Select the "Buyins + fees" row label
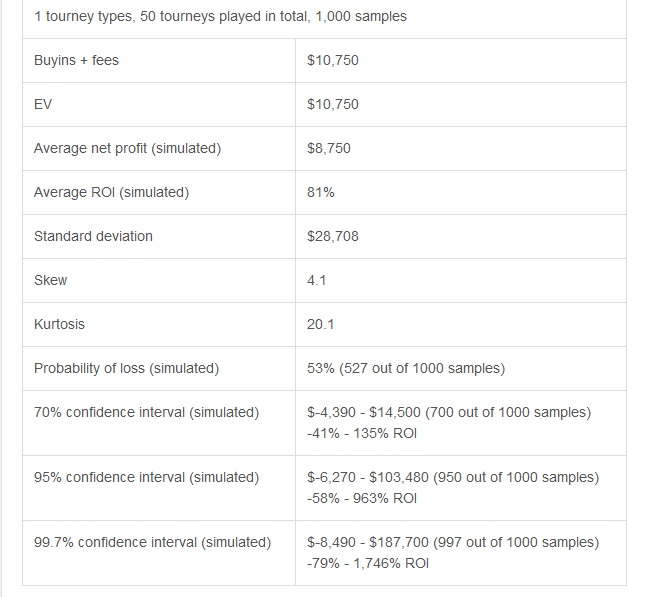 76,60
